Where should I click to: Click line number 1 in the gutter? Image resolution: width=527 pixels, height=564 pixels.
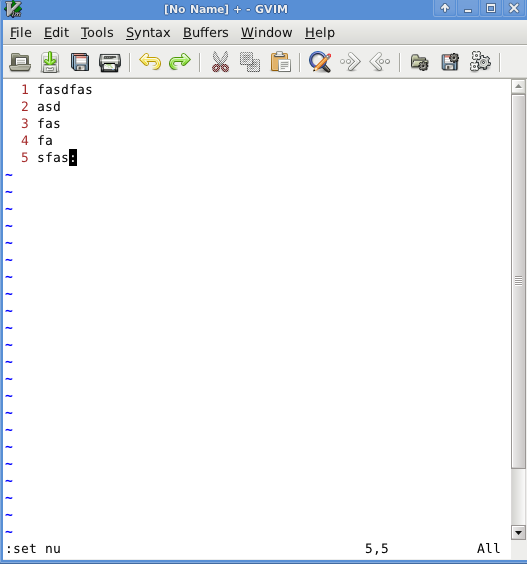25,90
